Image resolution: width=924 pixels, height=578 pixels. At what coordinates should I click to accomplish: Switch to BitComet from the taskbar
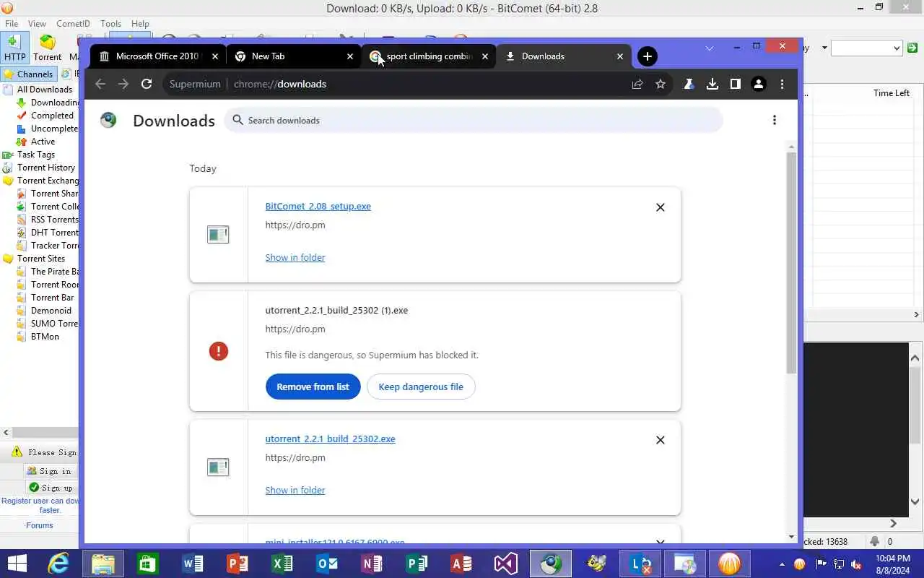pos(730,564)
